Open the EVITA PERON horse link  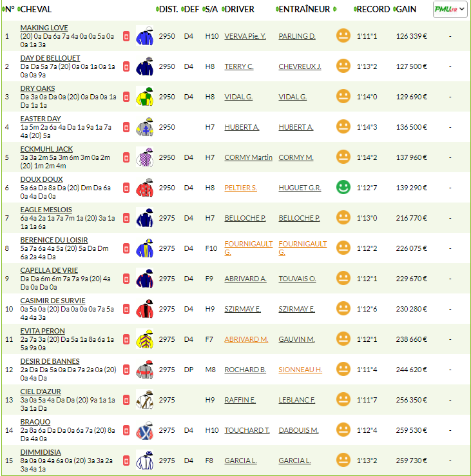pyautogui.click(x=43, y=331)
